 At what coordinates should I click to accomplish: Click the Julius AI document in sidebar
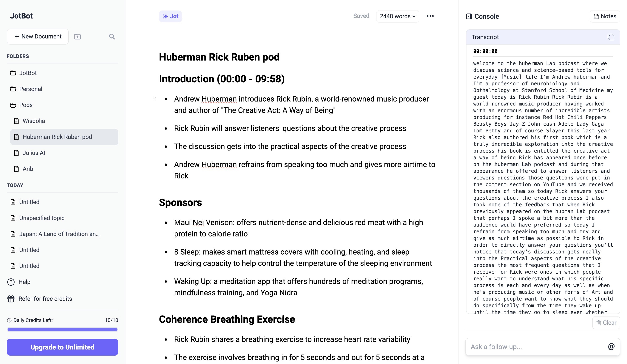tap(33, 153)
